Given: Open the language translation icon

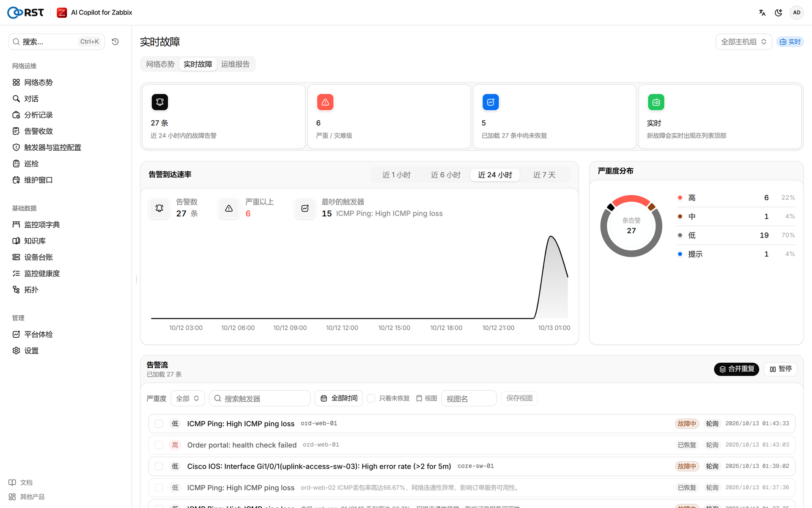Looking at the screenshot, I should pyautogui.click(x=762, y=13).
